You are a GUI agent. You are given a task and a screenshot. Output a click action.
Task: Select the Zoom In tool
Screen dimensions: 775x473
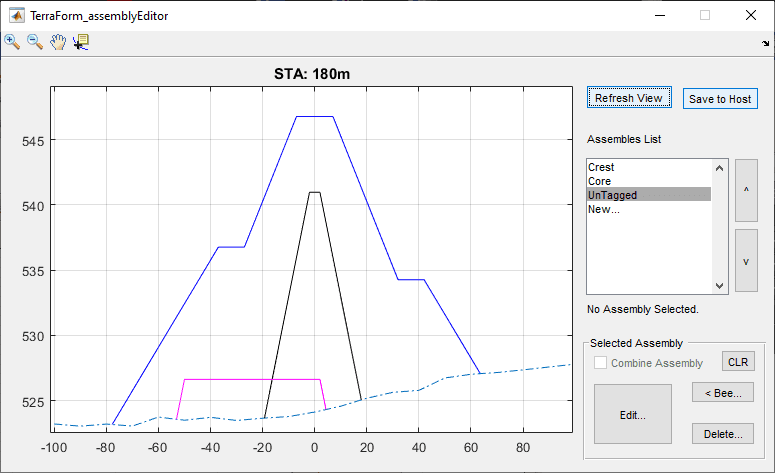12,42
